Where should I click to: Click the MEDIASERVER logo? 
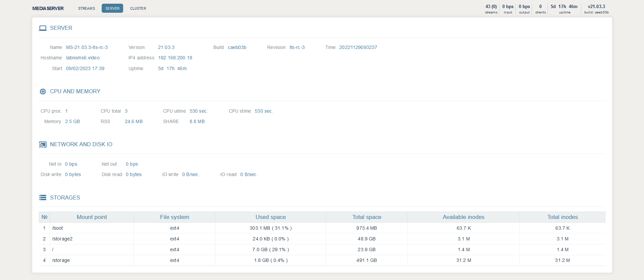pos(48,8)
